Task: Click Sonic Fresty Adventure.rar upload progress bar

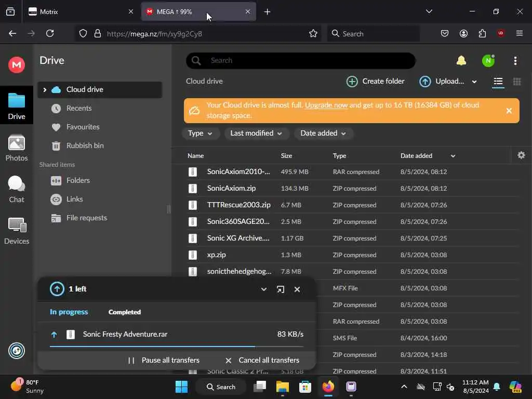Action: tap(177, 347)
